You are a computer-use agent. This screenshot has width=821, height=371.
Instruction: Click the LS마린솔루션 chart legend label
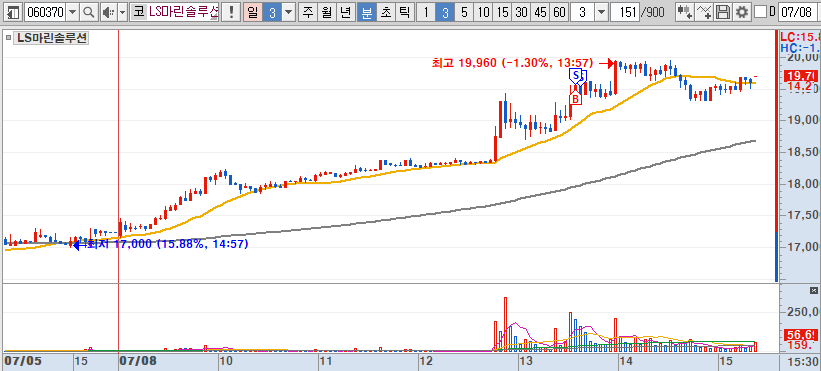coord(50,38)
